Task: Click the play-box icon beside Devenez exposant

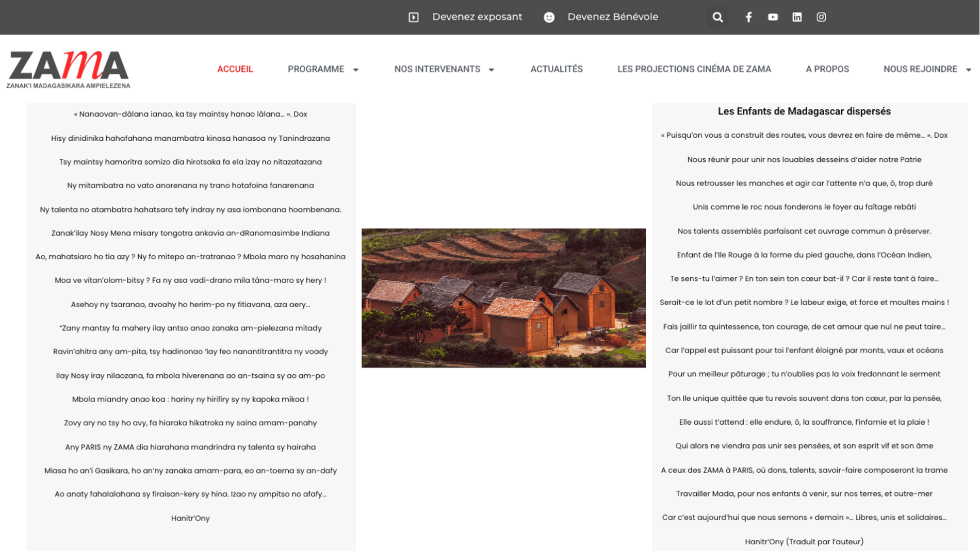Action: coord(414,17)
